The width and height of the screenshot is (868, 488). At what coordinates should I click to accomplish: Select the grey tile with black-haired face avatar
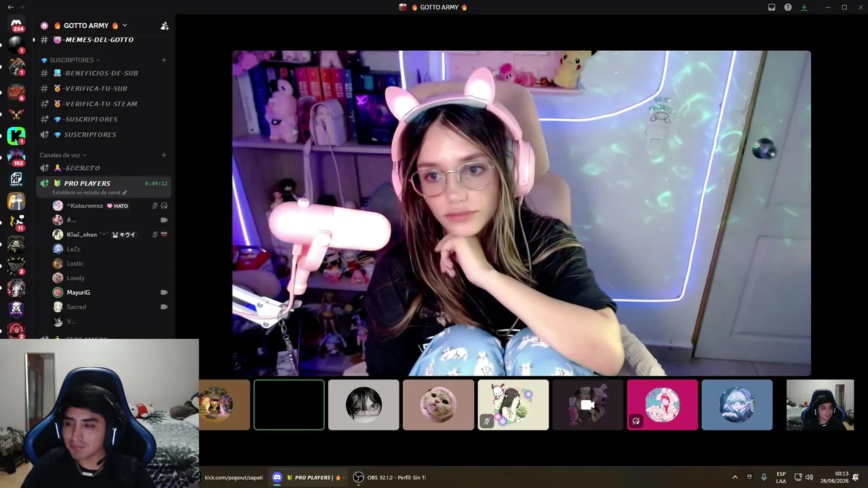[x=363, y=405]
